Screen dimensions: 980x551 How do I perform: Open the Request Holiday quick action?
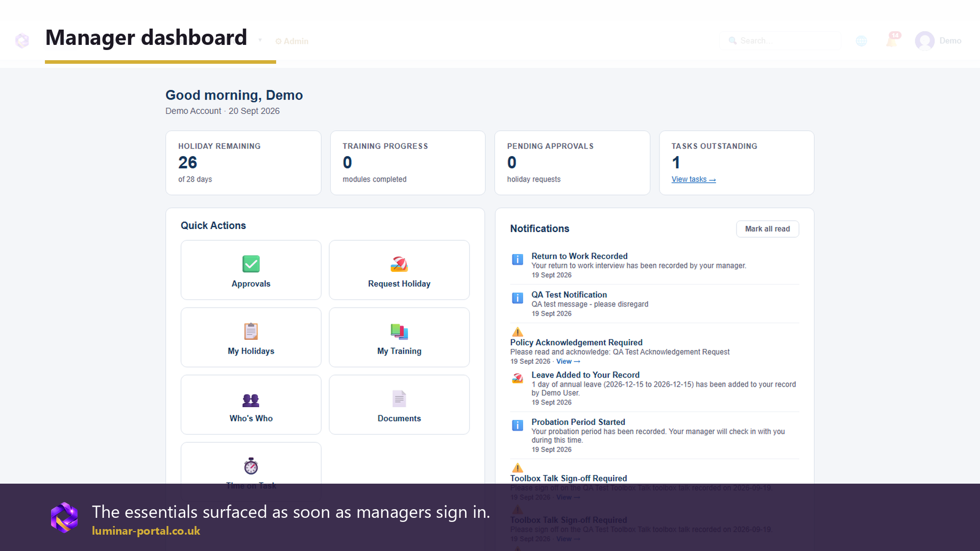click(x=399, y=270)
